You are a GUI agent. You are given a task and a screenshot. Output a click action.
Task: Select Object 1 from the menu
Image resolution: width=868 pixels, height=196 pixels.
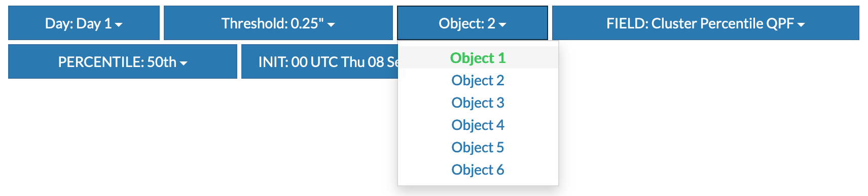click(x=478, y=58)
